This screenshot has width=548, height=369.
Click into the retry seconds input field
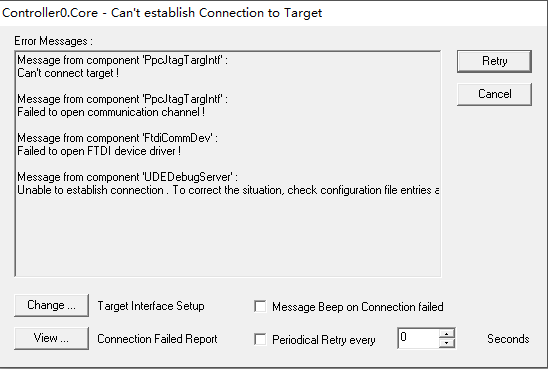(418, 338)
